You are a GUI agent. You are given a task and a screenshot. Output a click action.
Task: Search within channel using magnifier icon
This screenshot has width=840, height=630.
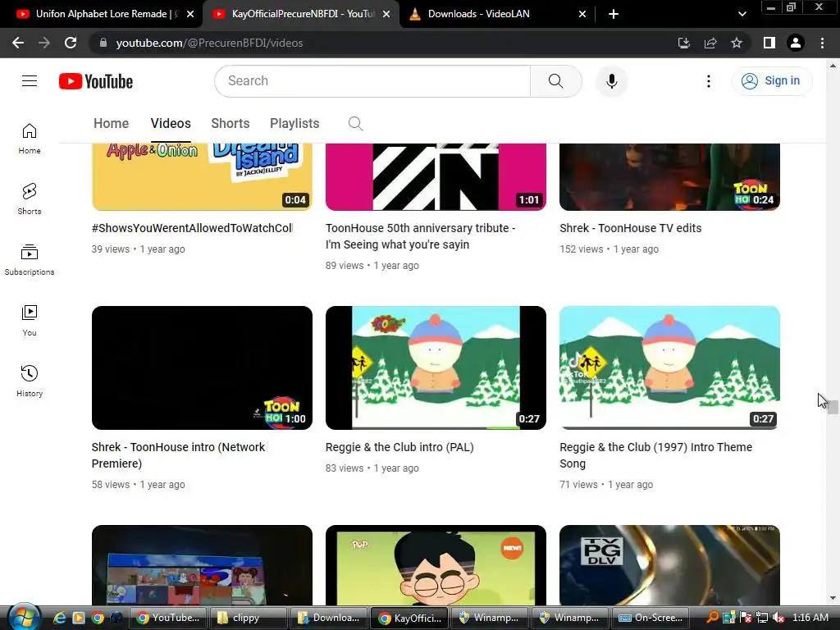(x=355, y=124)
